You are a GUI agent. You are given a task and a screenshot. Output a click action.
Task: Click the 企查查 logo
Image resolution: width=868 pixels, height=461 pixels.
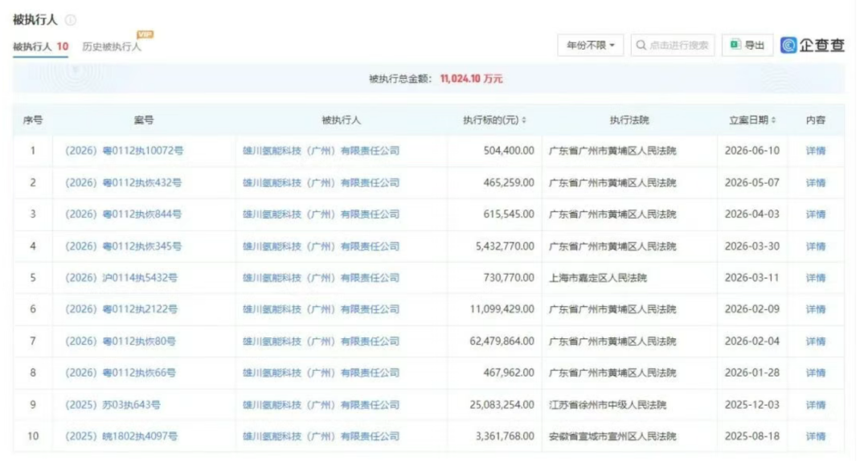tap(813, 45)
